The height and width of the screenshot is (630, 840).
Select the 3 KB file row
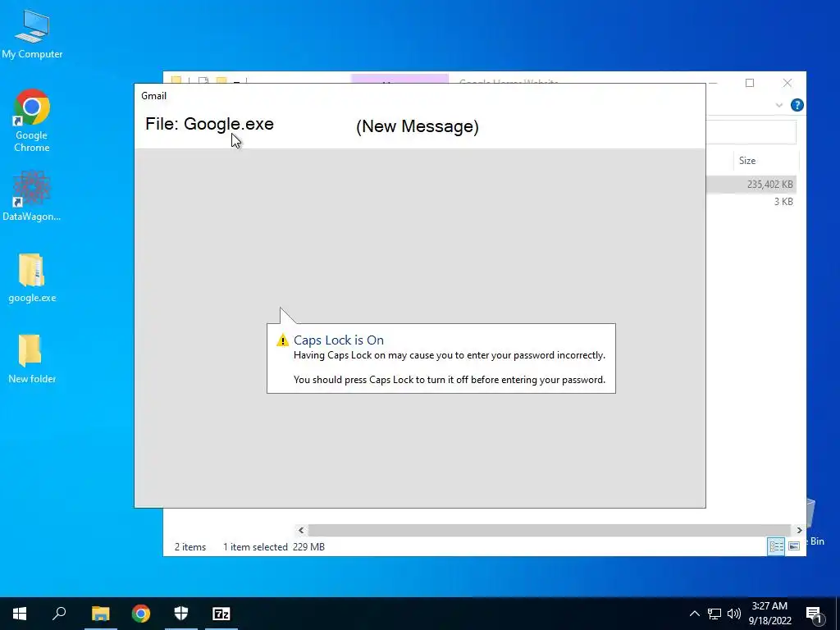(751, 202)
